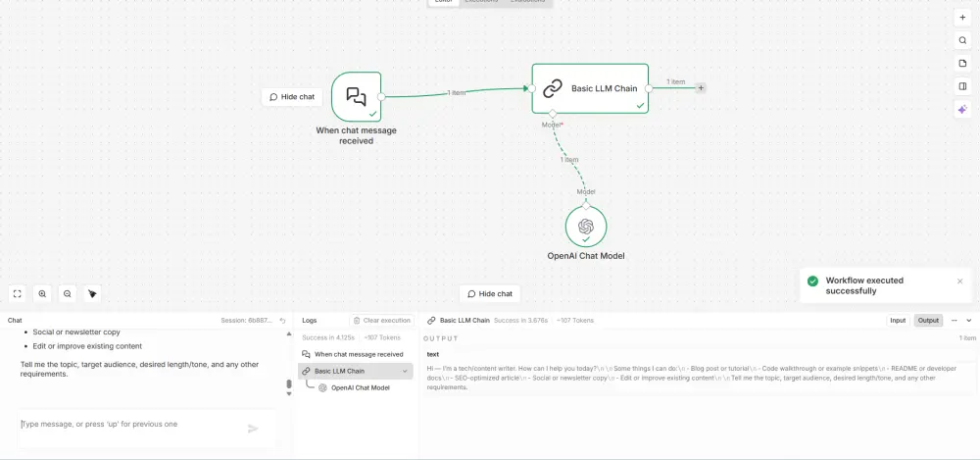Send the chat message arrow
Image resolution: width=980 pixels, height=460 pixels.
pyautogui.click(x=253, y=429)
